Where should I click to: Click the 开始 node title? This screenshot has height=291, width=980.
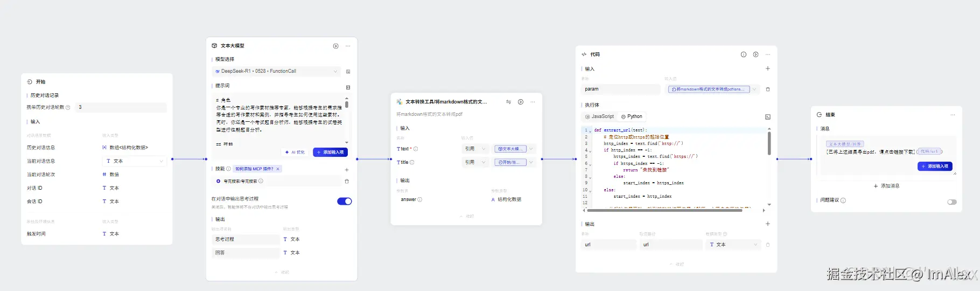(x=40, y=82)
